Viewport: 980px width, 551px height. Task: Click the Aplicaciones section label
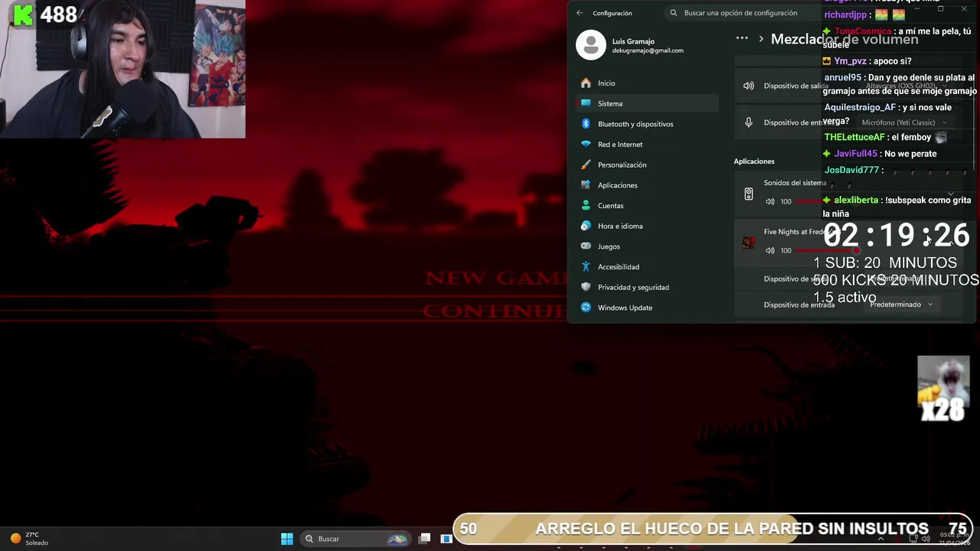[754, 161]
